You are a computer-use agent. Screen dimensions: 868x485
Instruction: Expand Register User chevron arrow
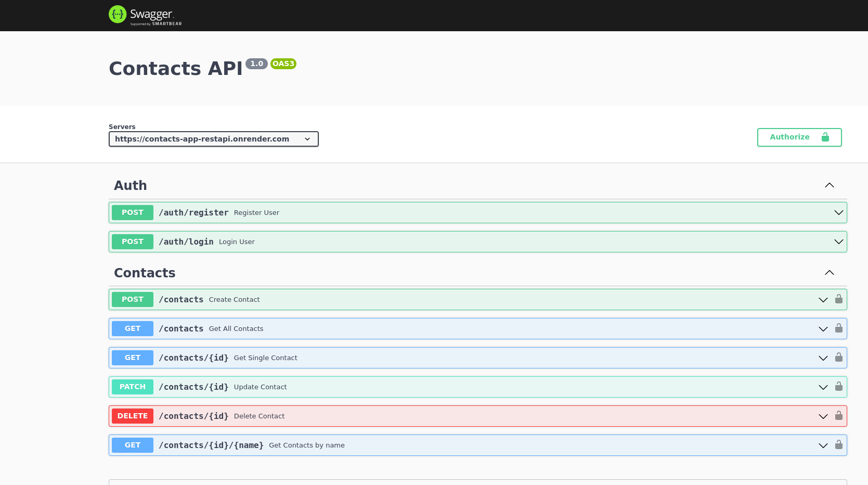pos(838,212)
